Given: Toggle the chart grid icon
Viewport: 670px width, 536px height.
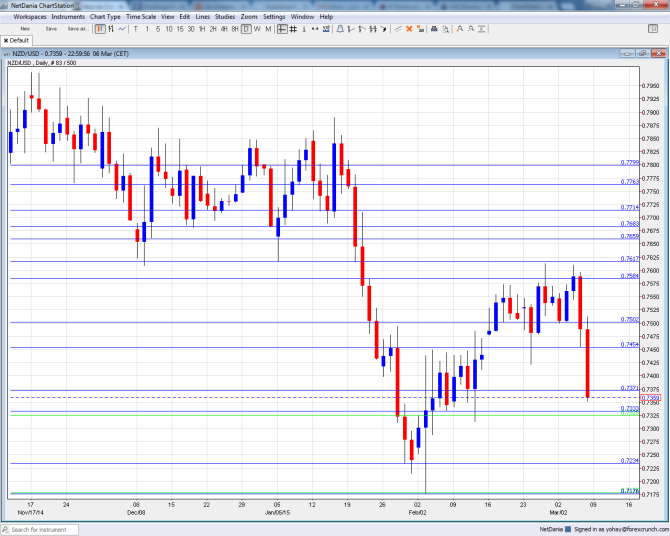Looking at the screenshot, I should point(293,29).
